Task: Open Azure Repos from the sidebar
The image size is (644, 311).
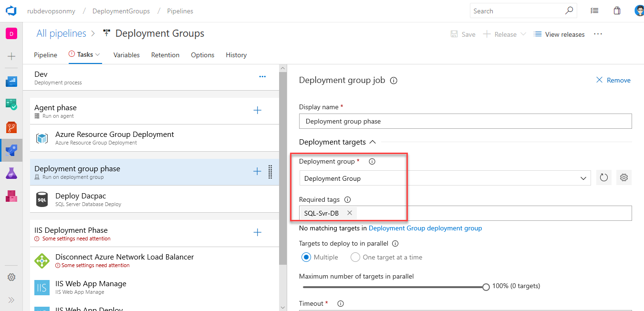Action: (11, 127)
